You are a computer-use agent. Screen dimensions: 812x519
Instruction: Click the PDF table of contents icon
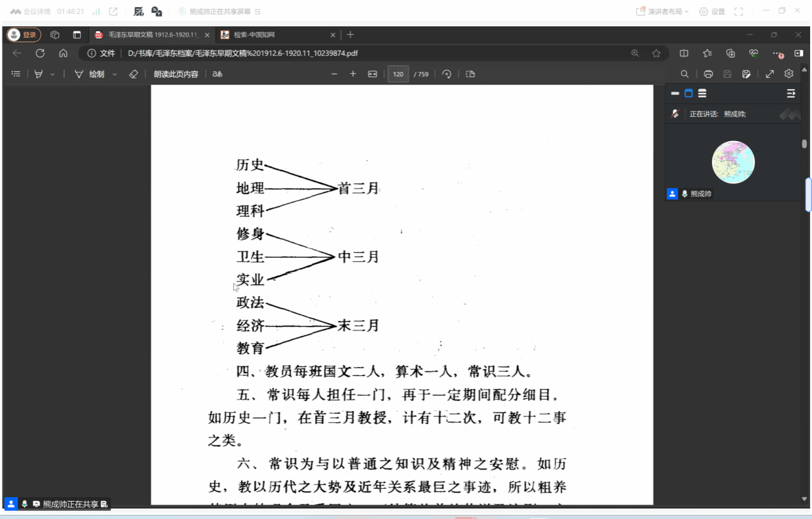point(16,74)
